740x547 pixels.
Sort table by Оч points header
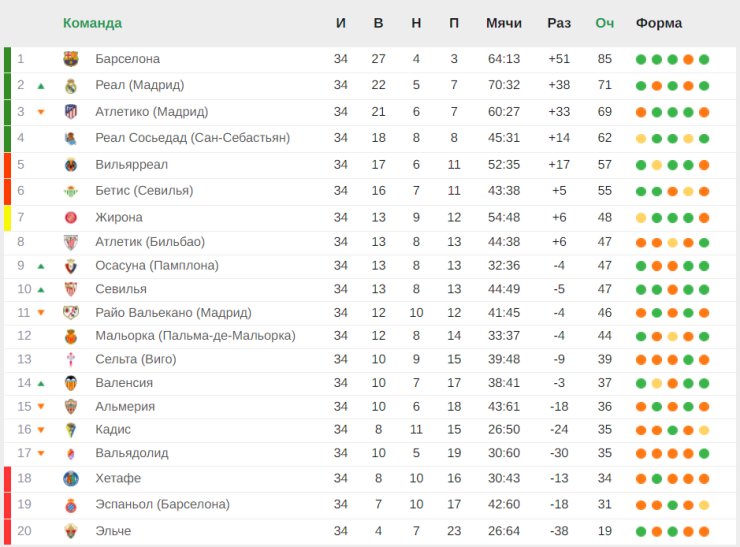605,23
